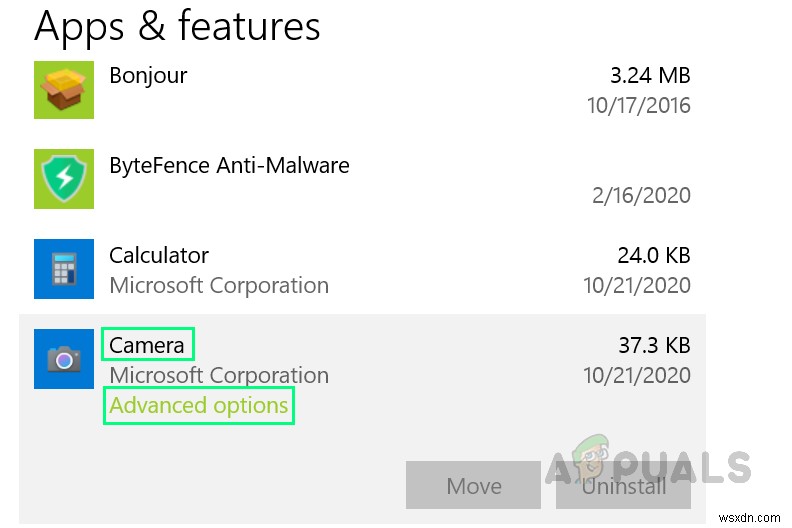Open Camera Advanced options link

198,406
